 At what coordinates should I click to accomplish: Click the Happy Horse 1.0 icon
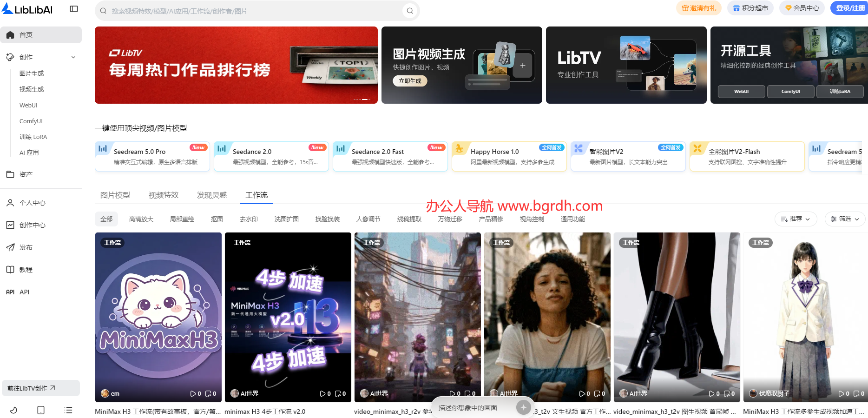point(460,149)
